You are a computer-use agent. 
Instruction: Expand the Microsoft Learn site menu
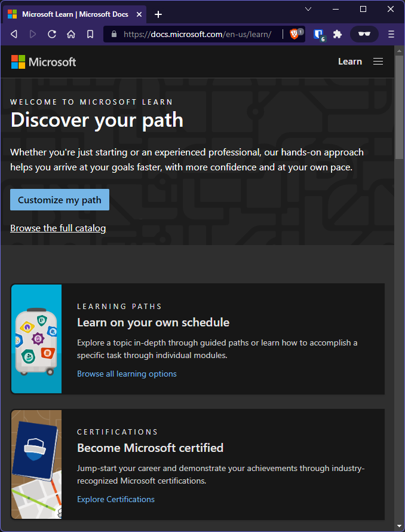378,62
